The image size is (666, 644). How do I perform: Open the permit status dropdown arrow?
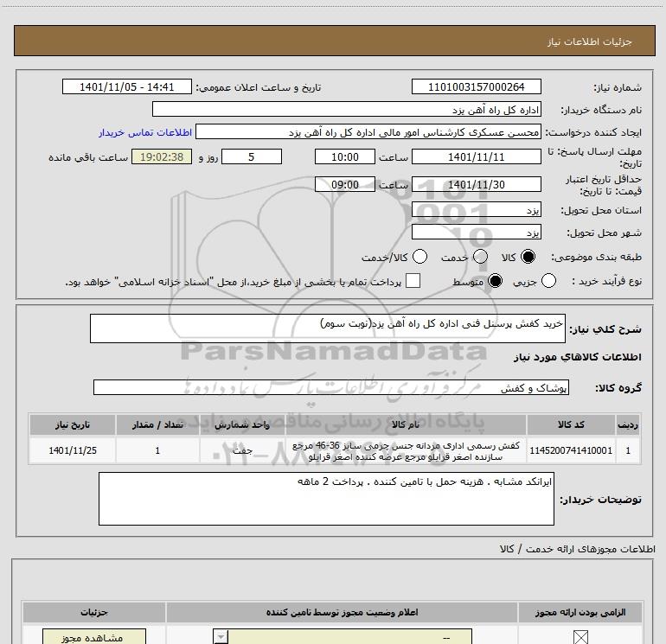point(221,637)
